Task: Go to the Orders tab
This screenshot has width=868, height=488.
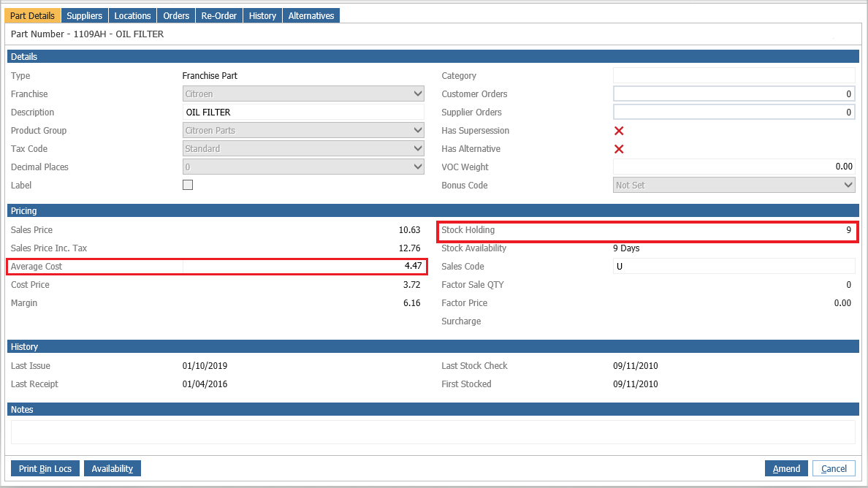Action: pyautogui.click(x=176, y=15)
